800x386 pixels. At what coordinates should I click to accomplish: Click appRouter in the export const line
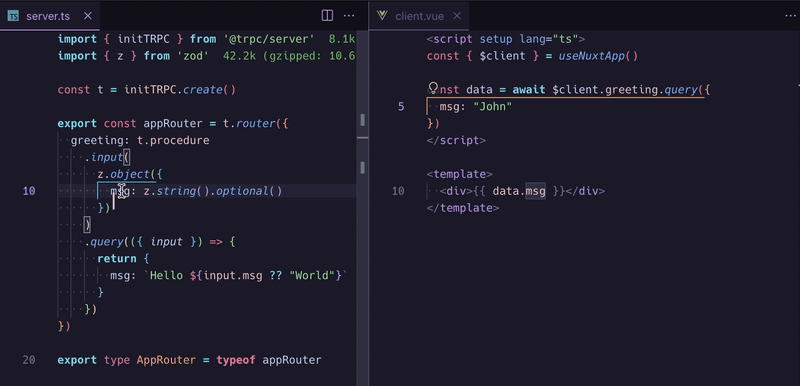(x=173, y=123)
